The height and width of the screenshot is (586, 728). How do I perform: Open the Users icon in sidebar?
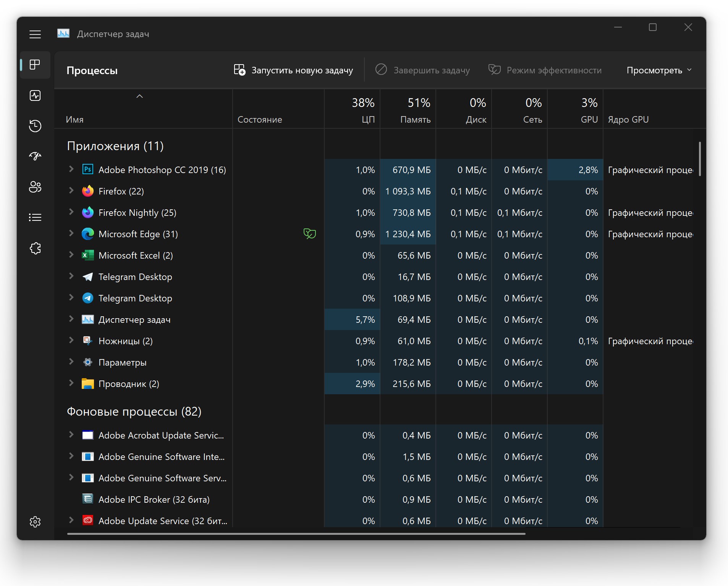click(35, 187)
